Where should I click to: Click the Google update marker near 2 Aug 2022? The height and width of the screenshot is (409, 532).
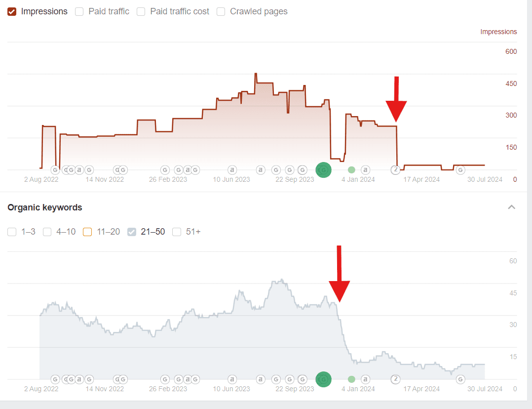tap(55, 169)
